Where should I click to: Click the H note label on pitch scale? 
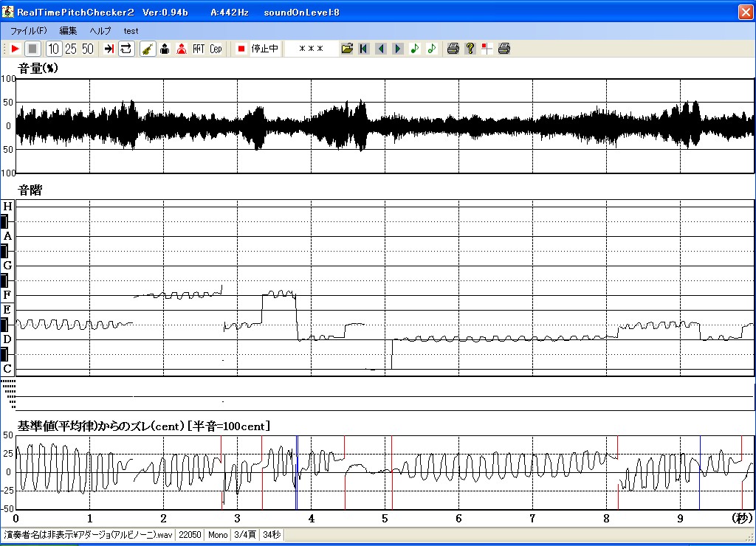pos(7,207)
